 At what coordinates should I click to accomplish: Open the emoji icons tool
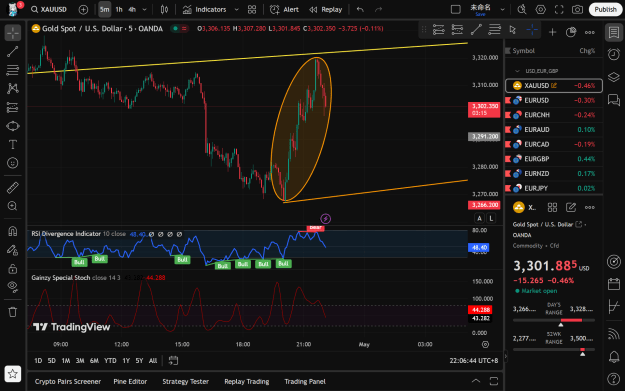13,163
